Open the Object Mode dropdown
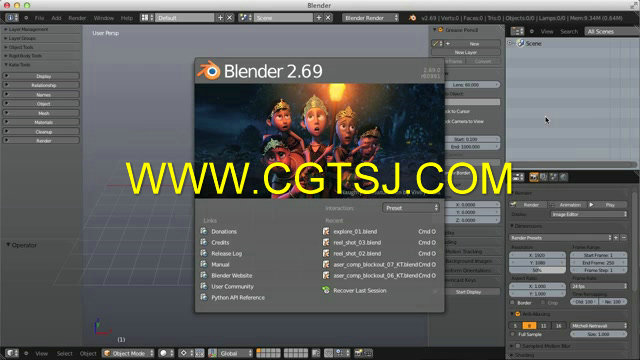Screen dimensions: 640x360 click(x=128, y=353)
